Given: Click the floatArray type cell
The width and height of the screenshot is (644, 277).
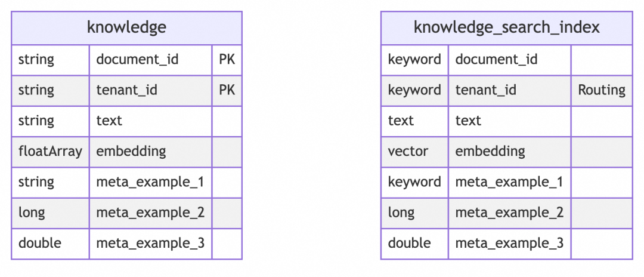Looking at the screenshot, I should [50, 152].
